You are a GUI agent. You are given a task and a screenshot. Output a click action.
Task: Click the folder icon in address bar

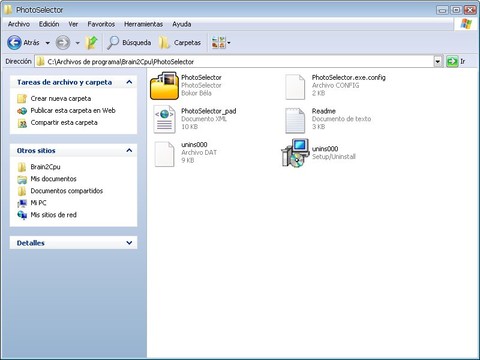click(x=40, y=62)
